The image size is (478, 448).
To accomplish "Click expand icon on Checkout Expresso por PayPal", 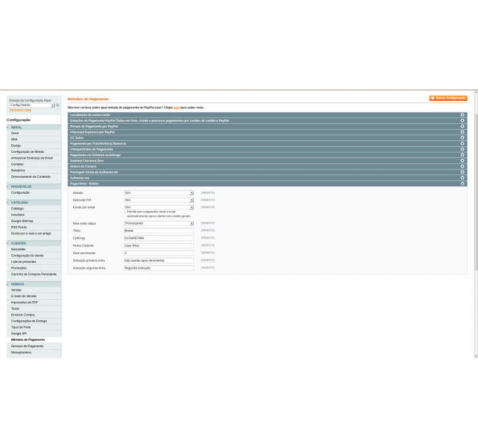I will pyautogui.click(x=462, y=132).
